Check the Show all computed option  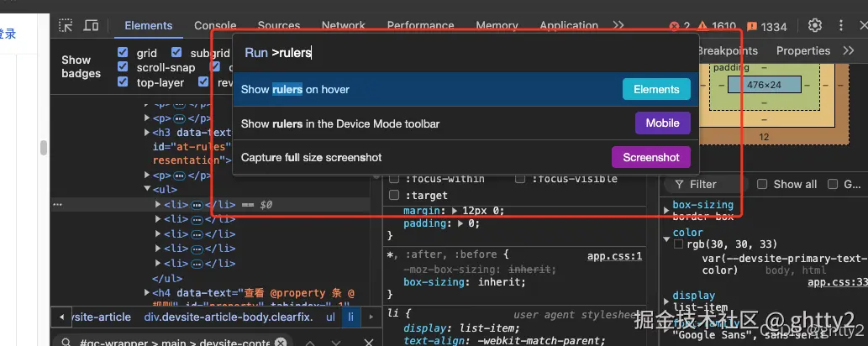(x=762, y=185)
